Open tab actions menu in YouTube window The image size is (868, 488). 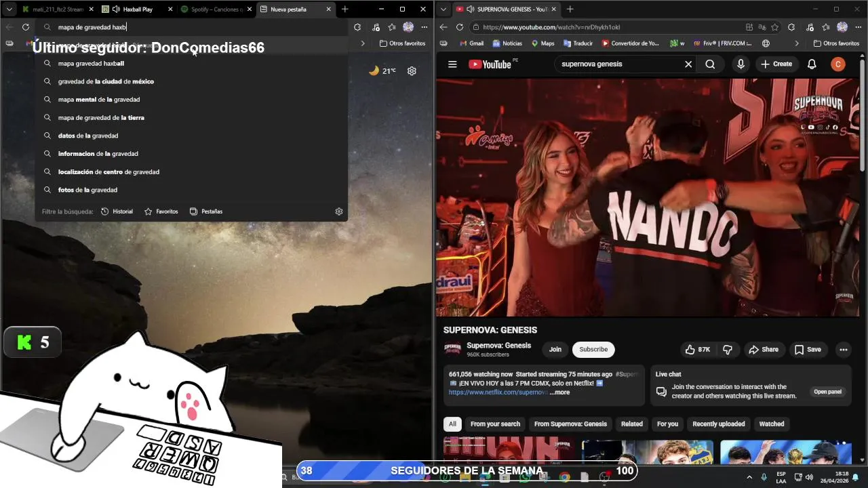pyautogui.click(x=443, y=9)
